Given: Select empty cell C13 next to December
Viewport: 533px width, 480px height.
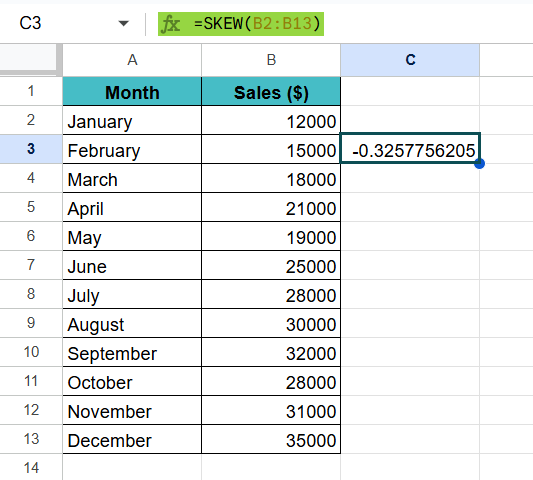Looking at the screenshot, I should coord(410,439).
